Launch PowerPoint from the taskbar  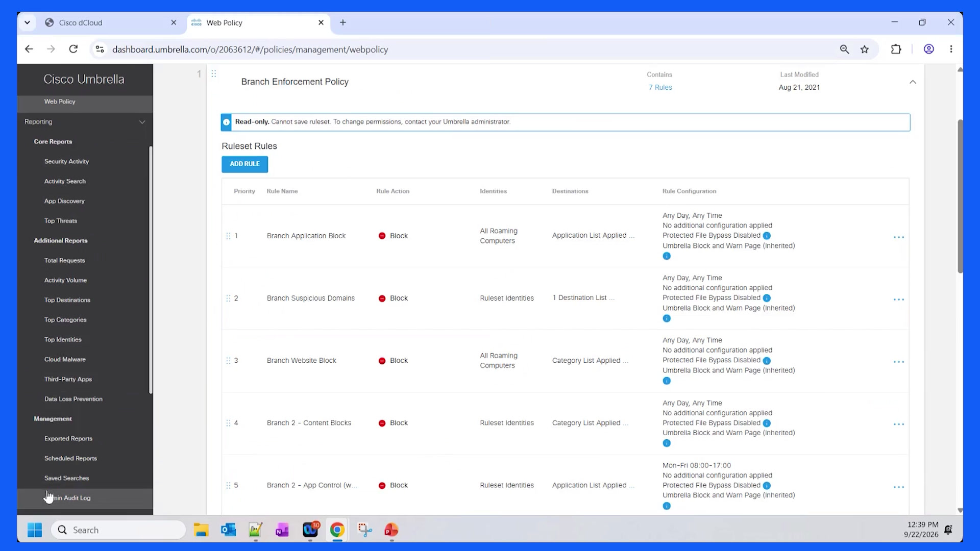[391, 530]
